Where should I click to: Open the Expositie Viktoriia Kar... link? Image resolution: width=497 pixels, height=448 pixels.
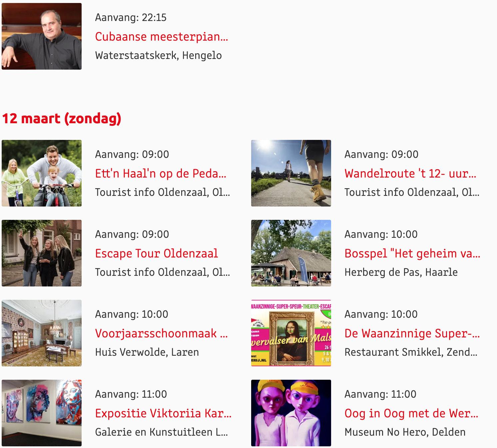tap(163, 413)
